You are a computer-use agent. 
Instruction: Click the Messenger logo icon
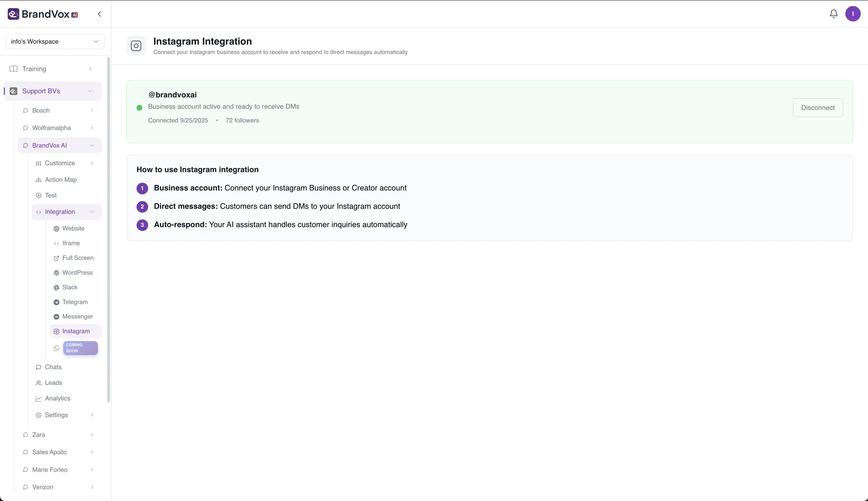[56, 317]
